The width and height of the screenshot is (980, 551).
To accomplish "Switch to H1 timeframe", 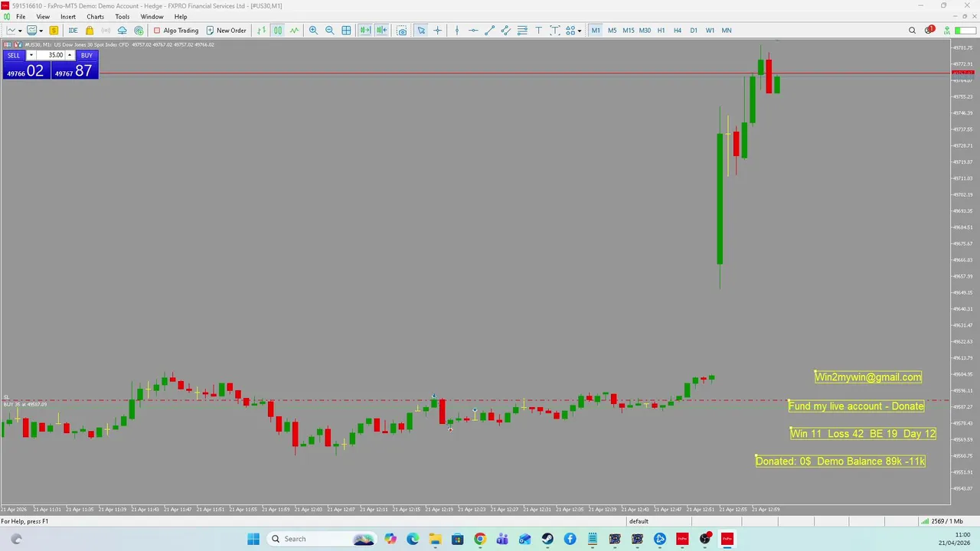I will coord(661,31).
